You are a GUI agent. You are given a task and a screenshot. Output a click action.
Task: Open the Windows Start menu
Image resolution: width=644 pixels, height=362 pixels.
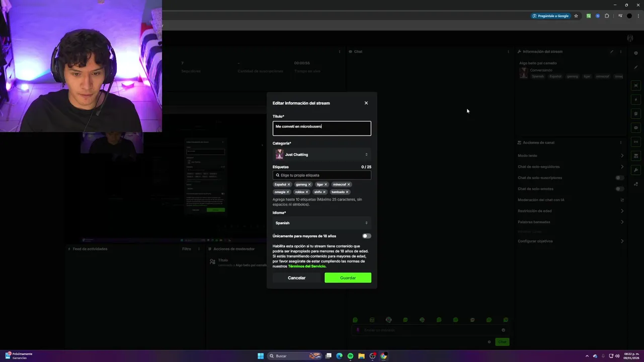(x=261, y=356)
